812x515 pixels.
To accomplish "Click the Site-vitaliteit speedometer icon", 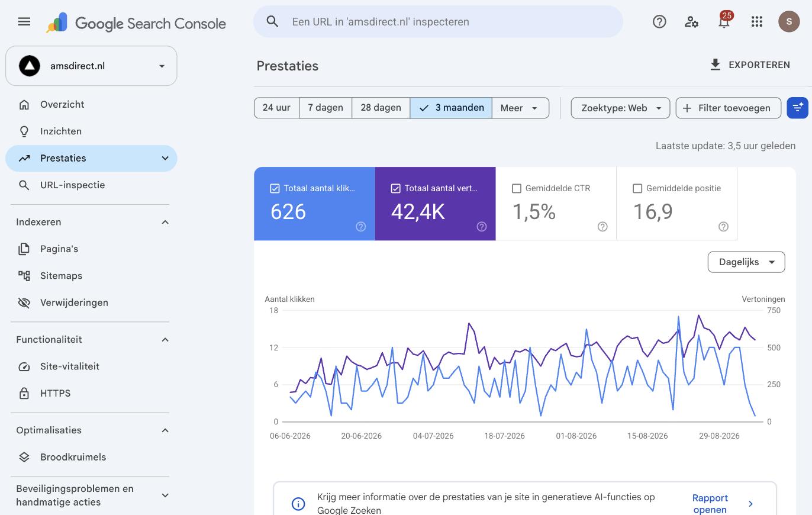I will (24, 366).
